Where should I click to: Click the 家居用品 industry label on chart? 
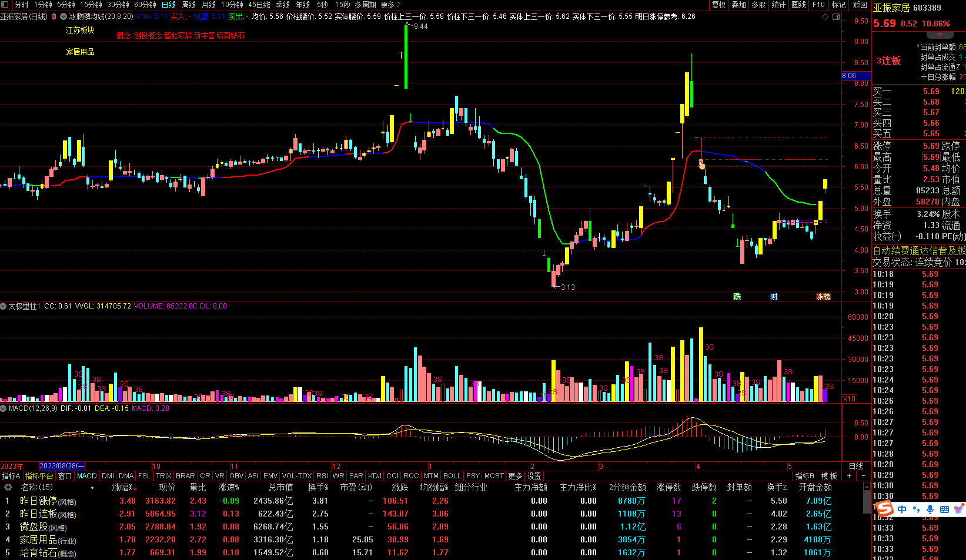click(x=80, y=52)
